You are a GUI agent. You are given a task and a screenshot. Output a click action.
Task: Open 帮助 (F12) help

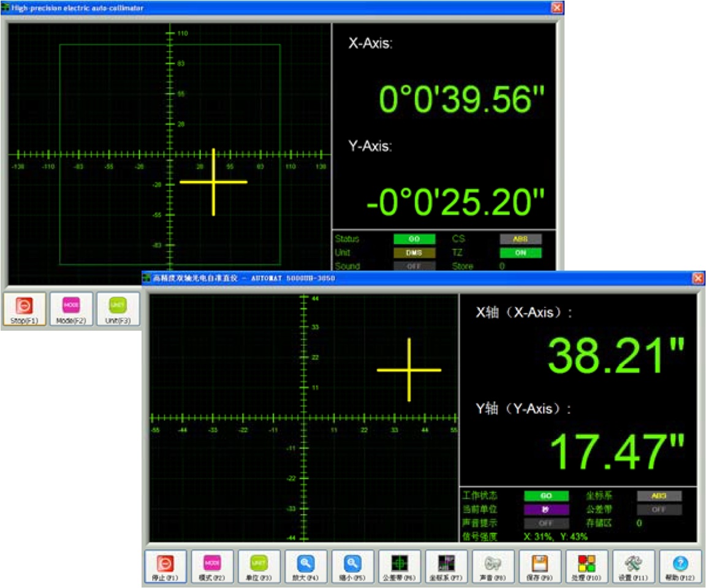coord(679,568)
